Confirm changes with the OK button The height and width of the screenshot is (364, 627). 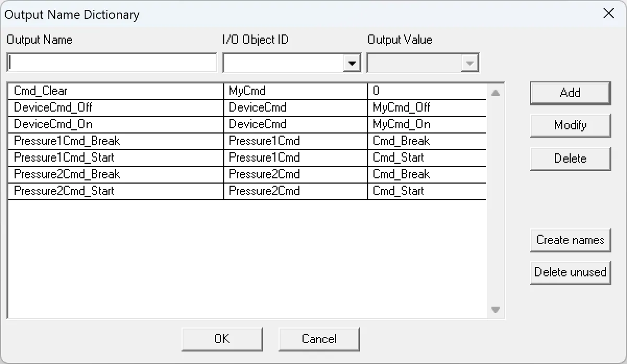tap(222, 339)
